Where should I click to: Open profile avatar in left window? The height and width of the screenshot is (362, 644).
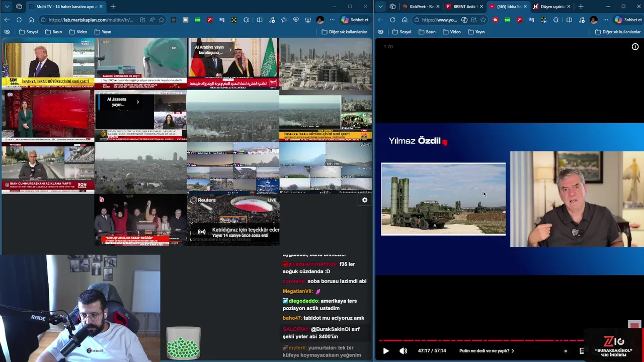[x=320, y=20]
